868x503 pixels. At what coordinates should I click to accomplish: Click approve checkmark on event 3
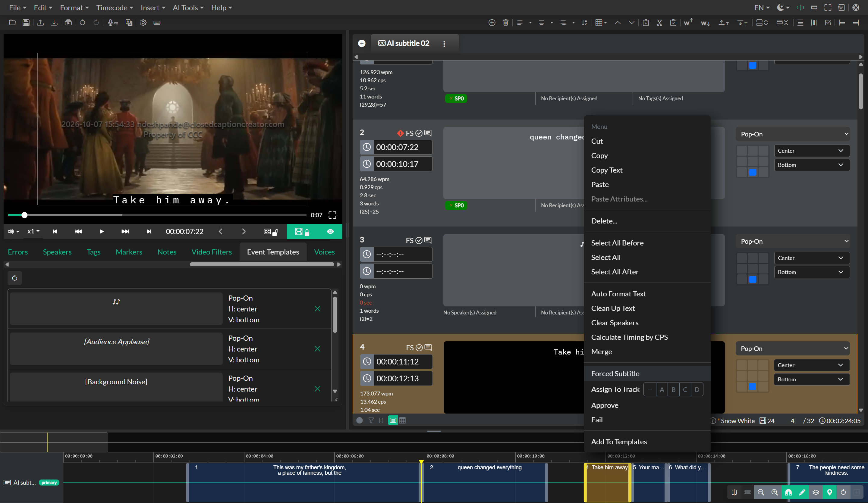tap(419, 240)
